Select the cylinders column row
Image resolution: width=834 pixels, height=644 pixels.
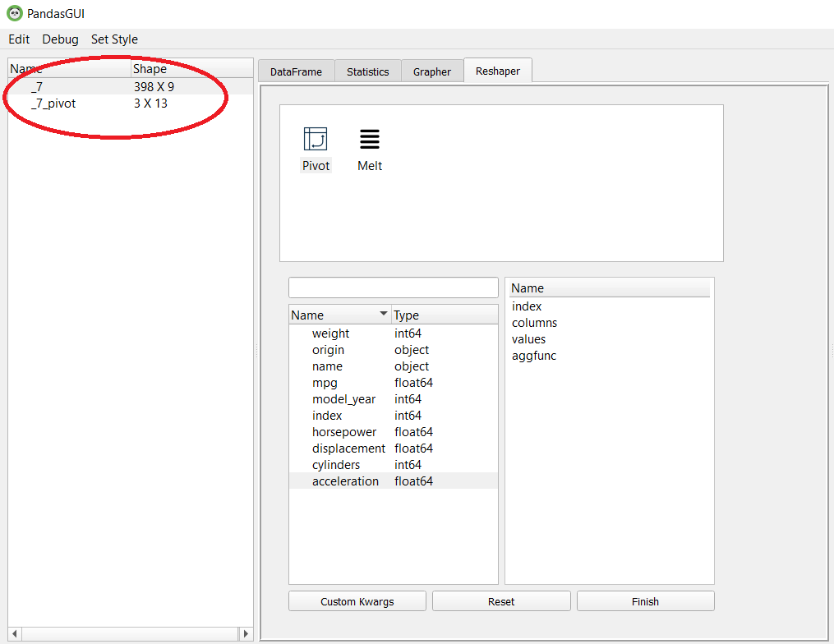[x=393, y=465]
